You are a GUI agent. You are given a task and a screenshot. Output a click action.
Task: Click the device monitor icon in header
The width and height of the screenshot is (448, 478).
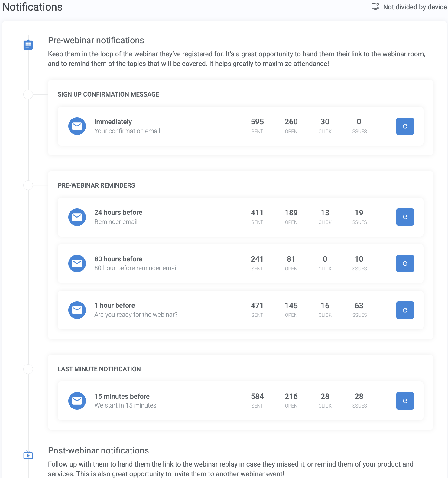click(x=375, y=6)
